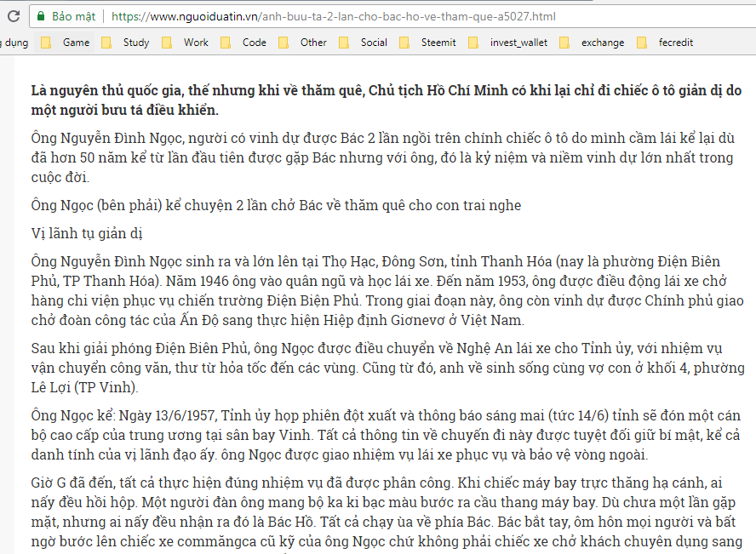
Task: Click the paragraph starting 'Ông Nguyễn Đình Ngọc, người có vinh dự'
Action: point(383,157)
